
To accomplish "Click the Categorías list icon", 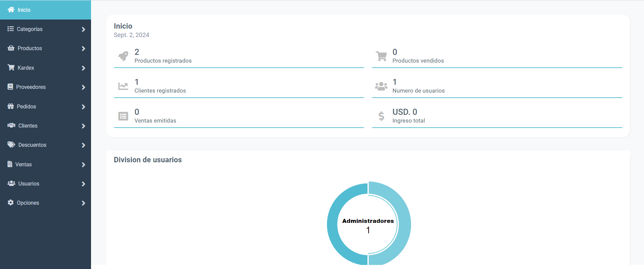I will [10, 29].
